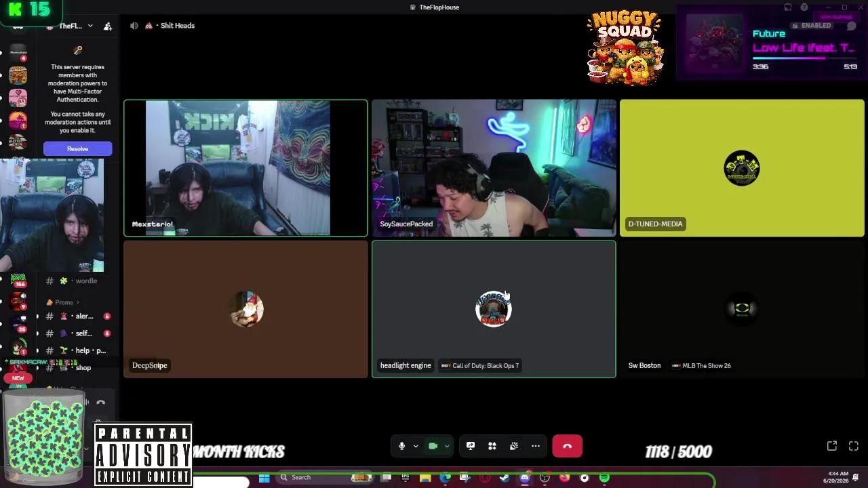This screenshot has height=488, width=868.
Task: Open the taskbar clock and date
Action: pyautogui.click(x=837, y=477)
